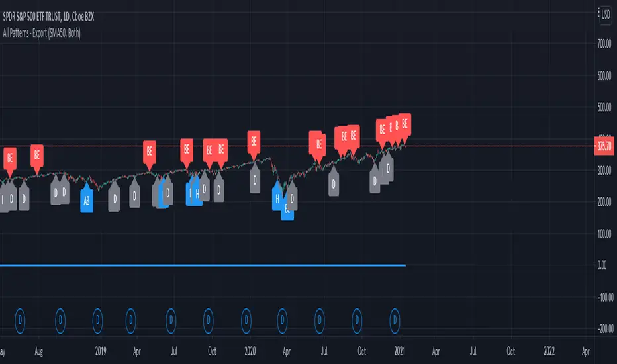Click the dividend D marker above the 2021 label
This screenshot has width=617, height=364.
[x=395, y=321]
